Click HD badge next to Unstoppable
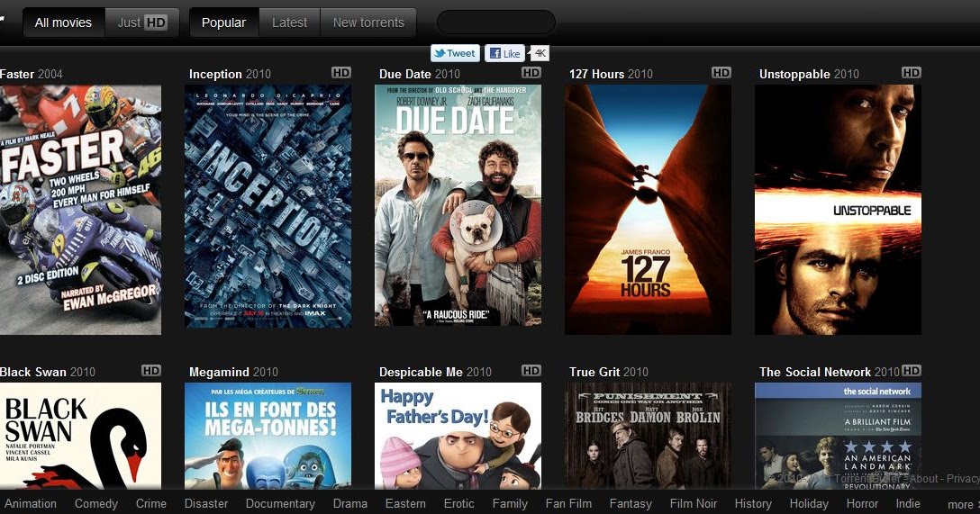 [911, 73]
